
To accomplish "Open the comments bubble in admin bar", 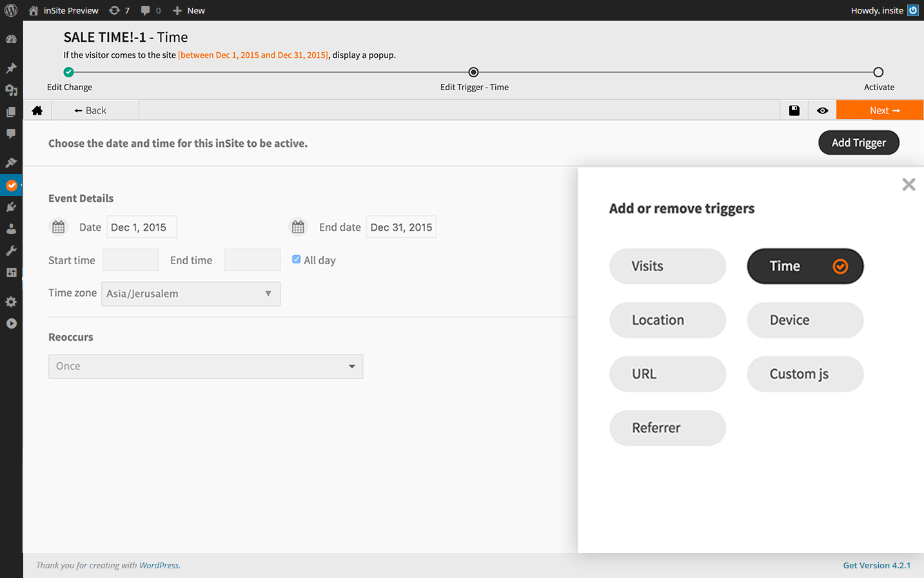I will (x=150, y=10).
